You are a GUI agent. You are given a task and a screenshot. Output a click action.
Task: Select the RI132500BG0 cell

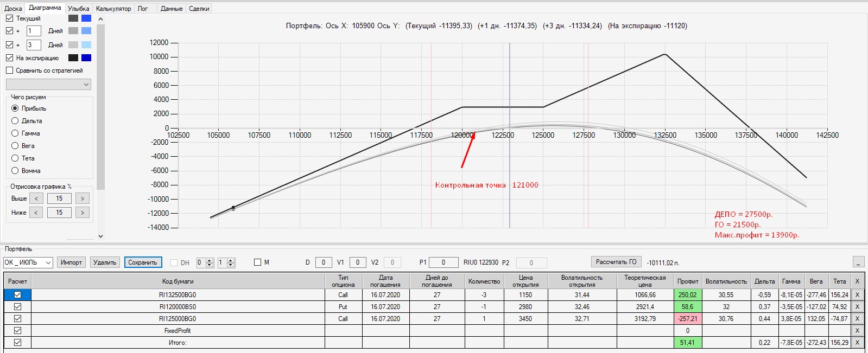(x=178, y=295)
